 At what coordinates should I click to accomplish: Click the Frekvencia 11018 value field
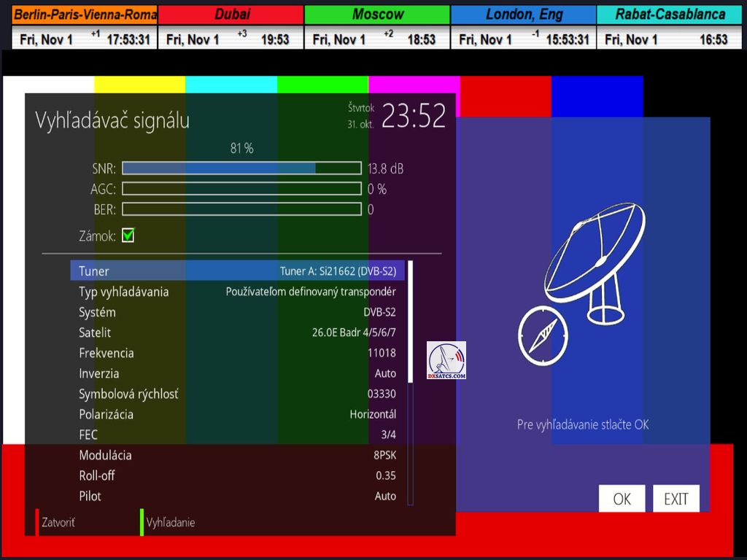(x=382, y=353)
